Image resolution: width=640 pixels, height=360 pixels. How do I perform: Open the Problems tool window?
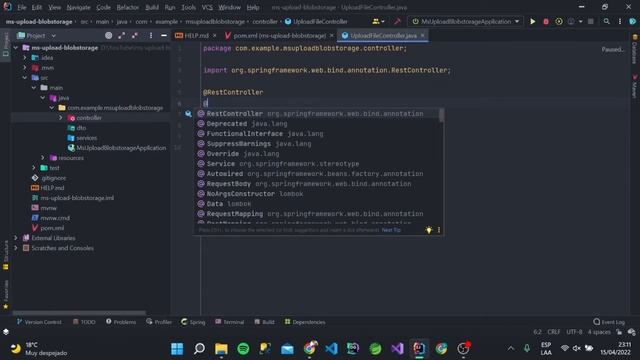coord(121,322)
